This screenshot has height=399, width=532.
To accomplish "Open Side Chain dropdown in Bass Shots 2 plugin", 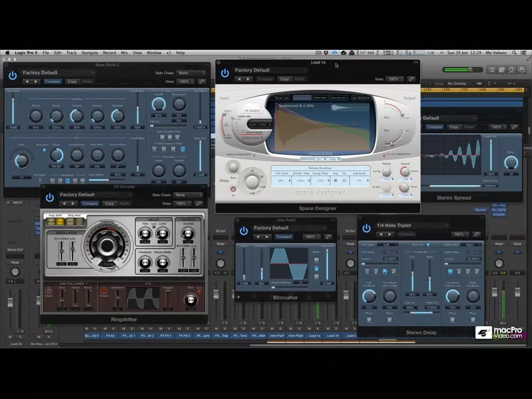I will pos(192,73).
